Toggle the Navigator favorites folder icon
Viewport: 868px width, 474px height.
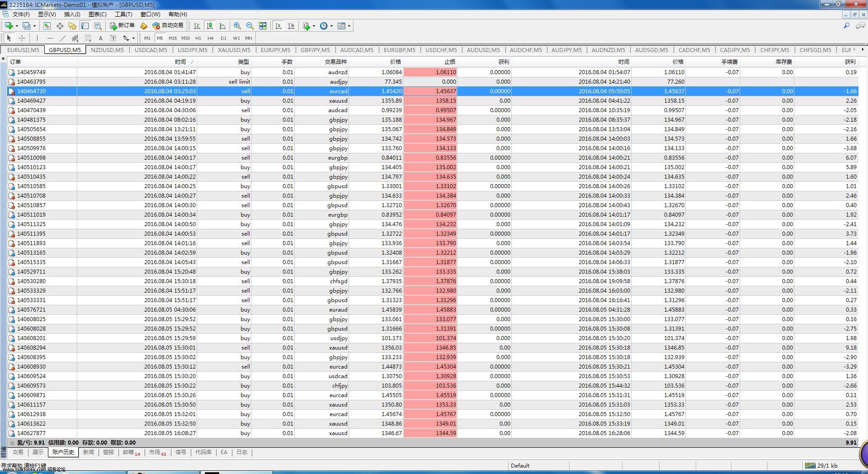tap(72, 26)
